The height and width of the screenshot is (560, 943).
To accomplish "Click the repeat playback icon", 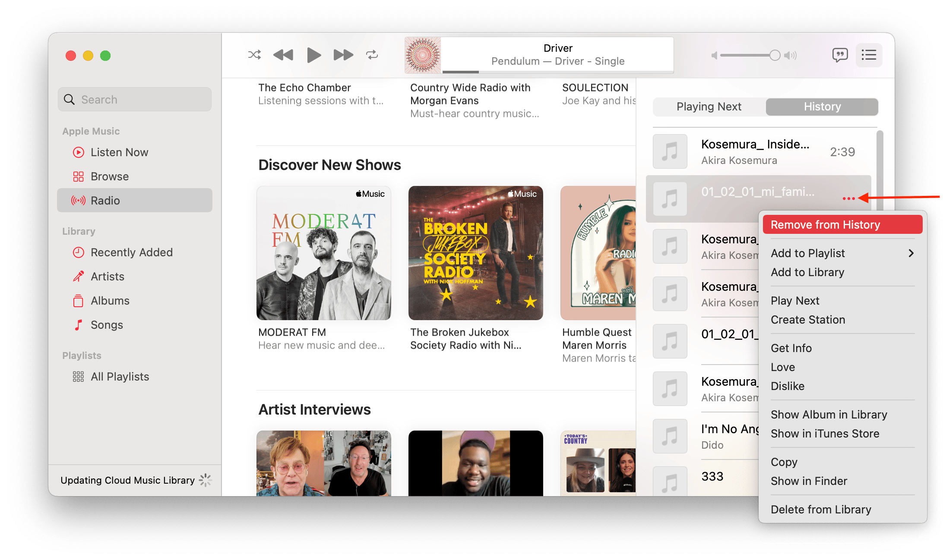I will 371,56.
